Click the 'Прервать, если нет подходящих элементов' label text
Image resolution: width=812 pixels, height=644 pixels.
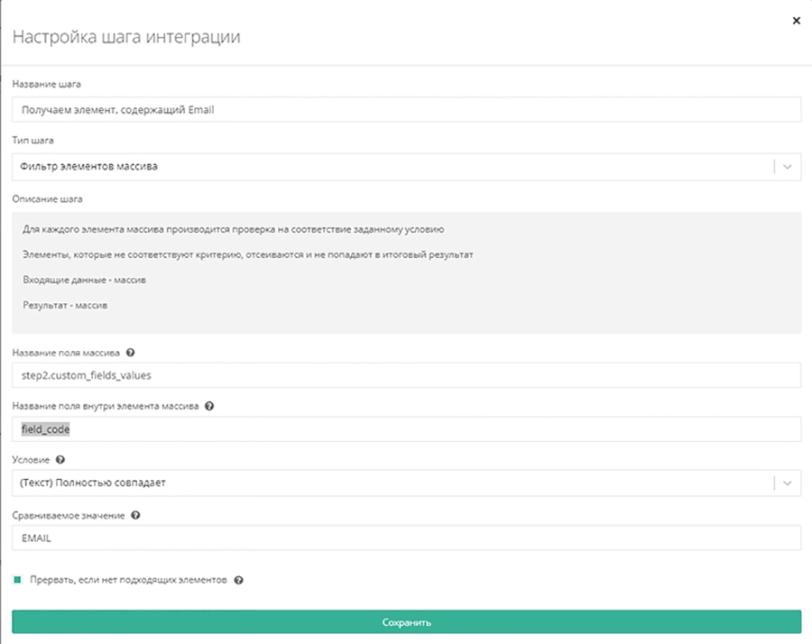tap(128, 580)
